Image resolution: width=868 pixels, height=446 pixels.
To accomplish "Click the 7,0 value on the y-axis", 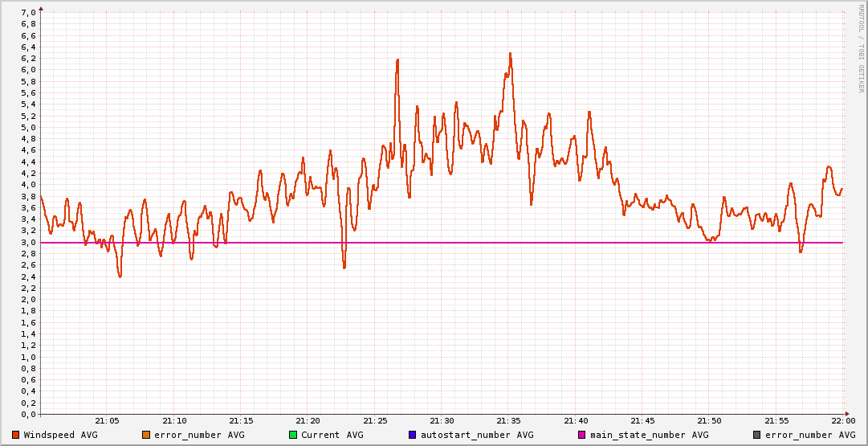I will point(27,12).
